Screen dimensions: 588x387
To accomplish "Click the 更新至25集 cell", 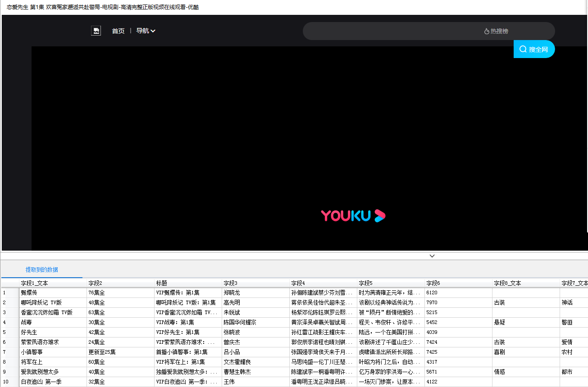I will pos(121,352).
